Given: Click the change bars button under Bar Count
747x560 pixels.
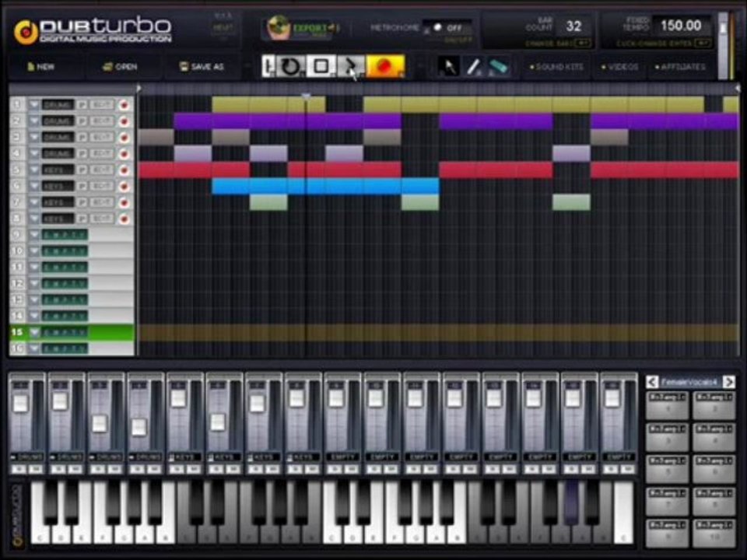Looking at the screenshot, I should (559, 44).
